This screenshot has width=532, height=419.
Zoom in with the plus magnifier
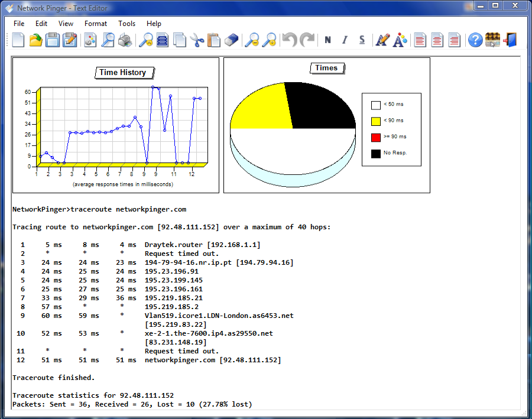(270, 40)
